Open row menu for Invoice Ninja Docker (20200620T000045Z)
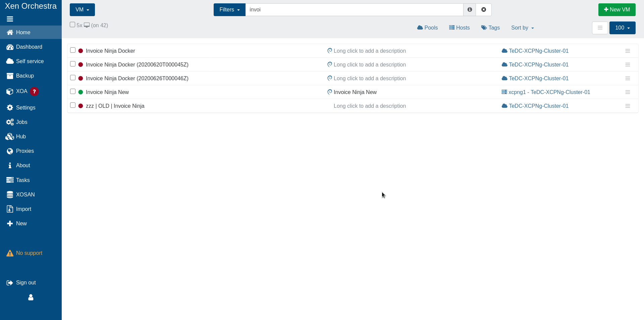644x320 pixels. coord(628,65)
